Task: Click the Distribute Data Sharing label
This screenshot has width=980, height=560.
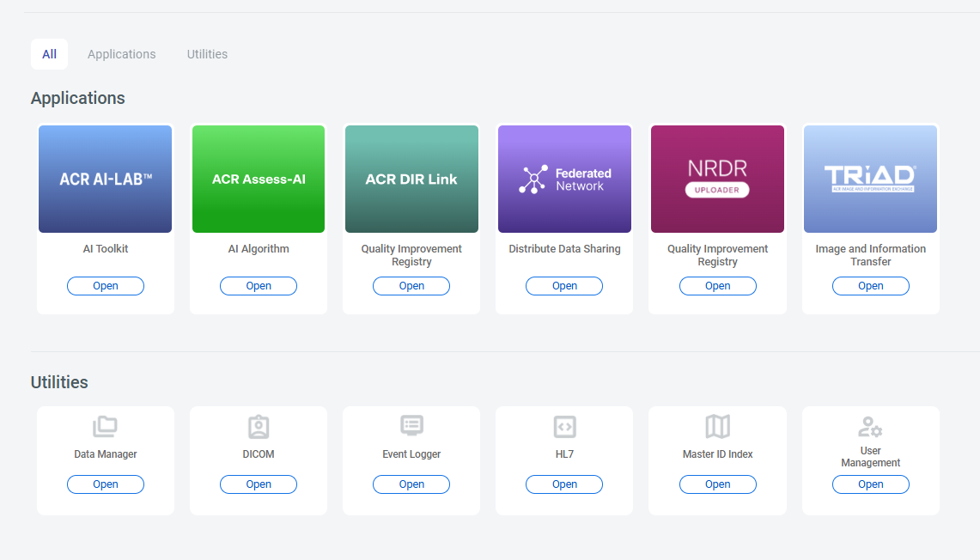Action: (x=564, y=249)
